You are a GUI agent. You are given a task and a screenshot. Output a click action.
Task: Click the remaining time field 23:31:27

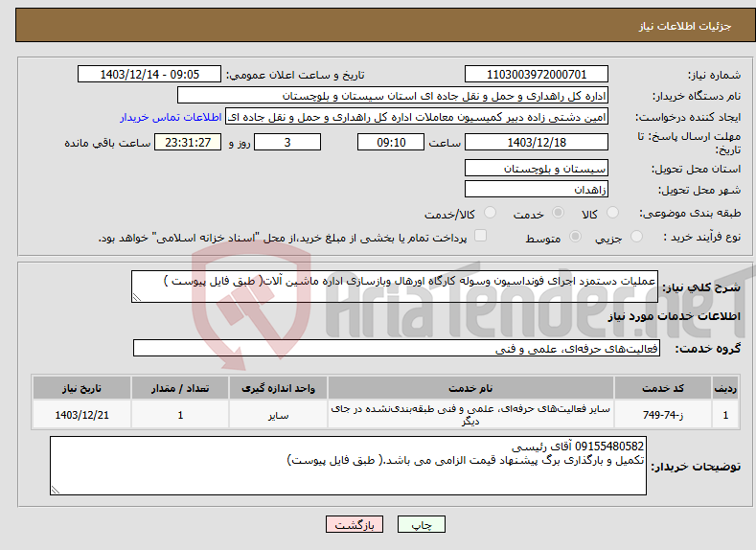[188, 142]
